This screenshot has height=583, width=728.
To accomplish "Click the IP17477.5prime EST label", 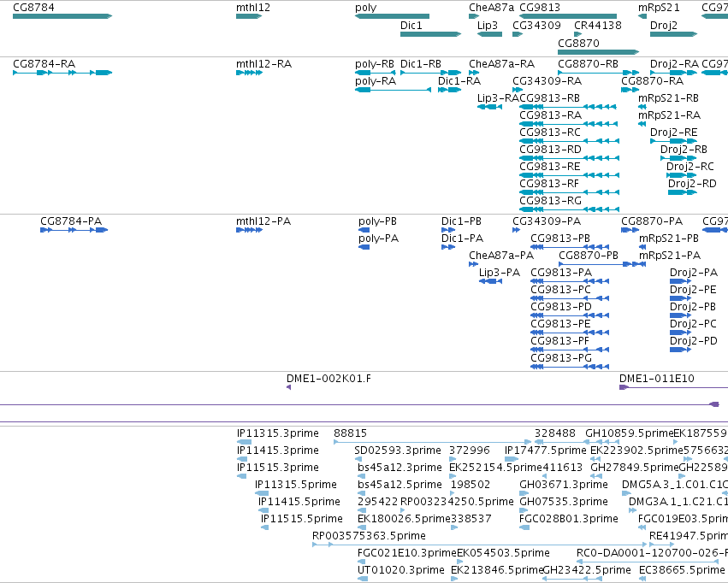I will (546, 450).
